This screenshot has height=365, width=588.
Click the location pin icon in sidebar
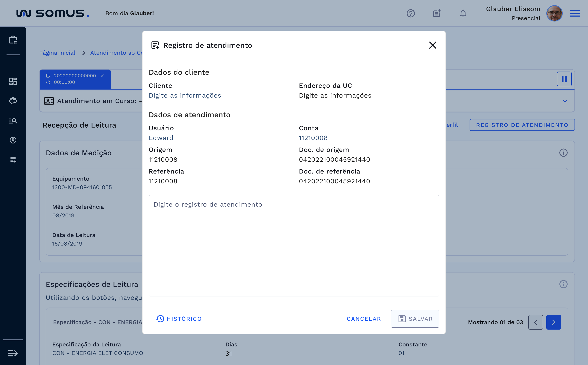(x=13, y=140)
